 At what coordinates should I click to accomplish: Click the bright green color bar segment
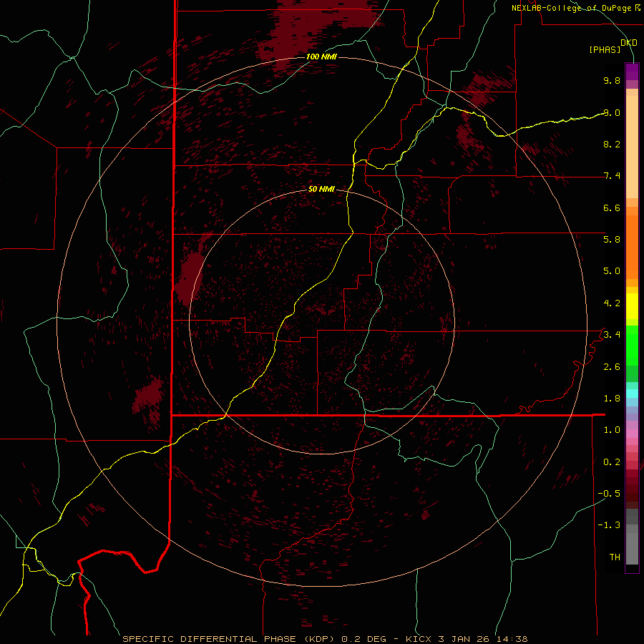click(632, 346)
